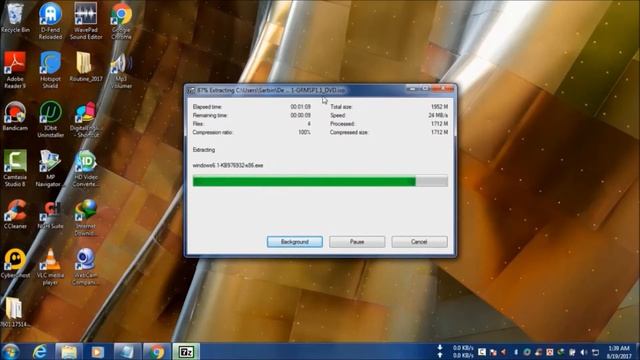This screenshot has width=640, height=360.
Task: Pause the 7-Zip extraction
Action: 357,242
